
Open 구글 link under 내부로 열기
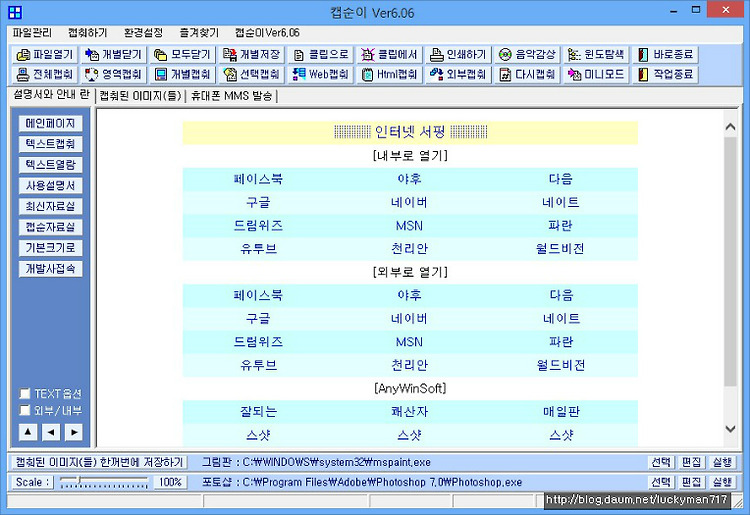[x=258, y=202]
